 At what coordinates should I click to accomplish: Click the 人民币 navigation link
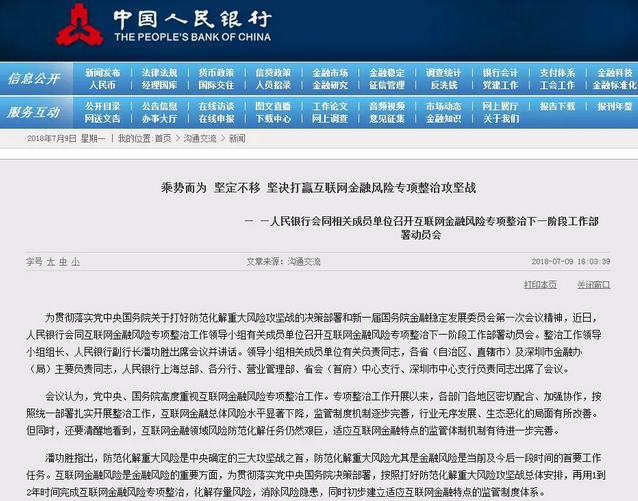103,85
